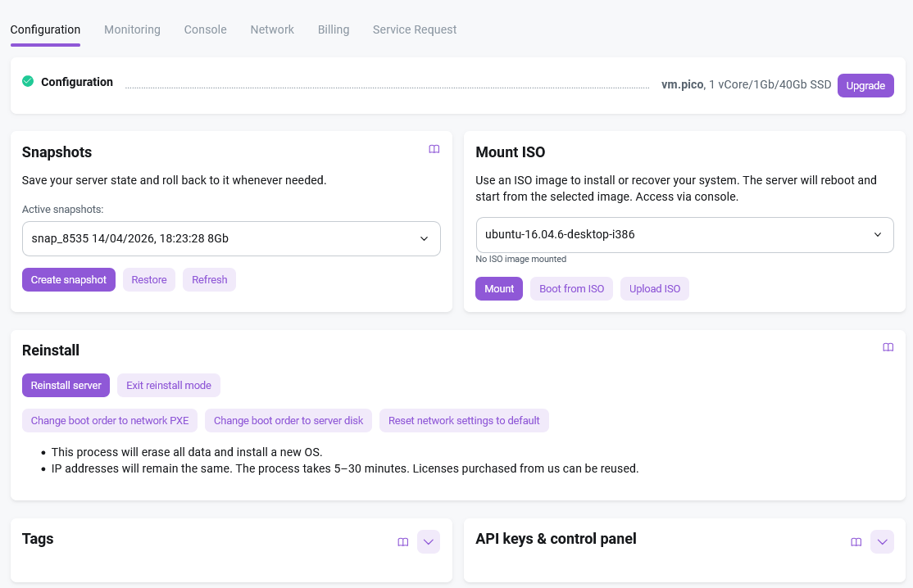Click the 'API keys & control panel' heading

tap(556, 539)
